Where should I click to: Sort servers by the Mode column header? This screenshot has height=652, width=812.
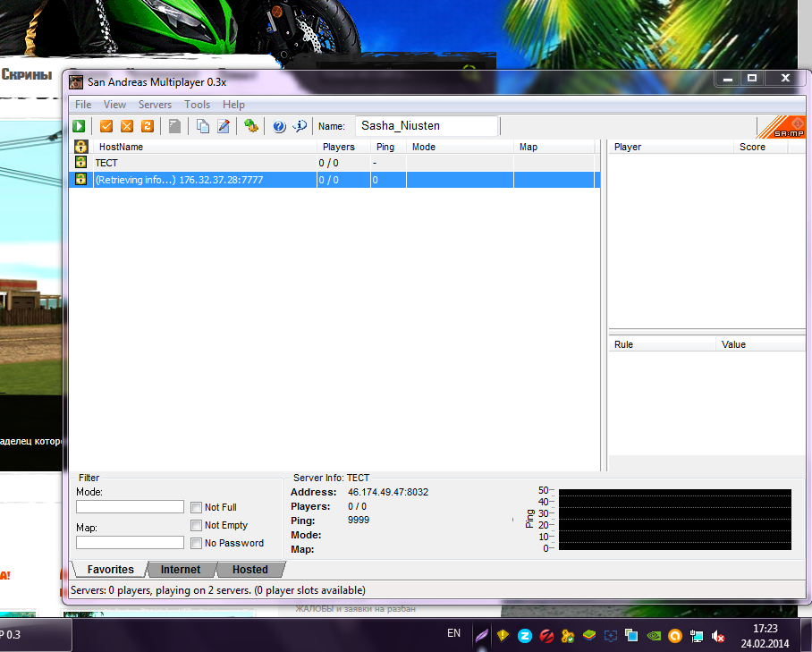click(461, 147)
